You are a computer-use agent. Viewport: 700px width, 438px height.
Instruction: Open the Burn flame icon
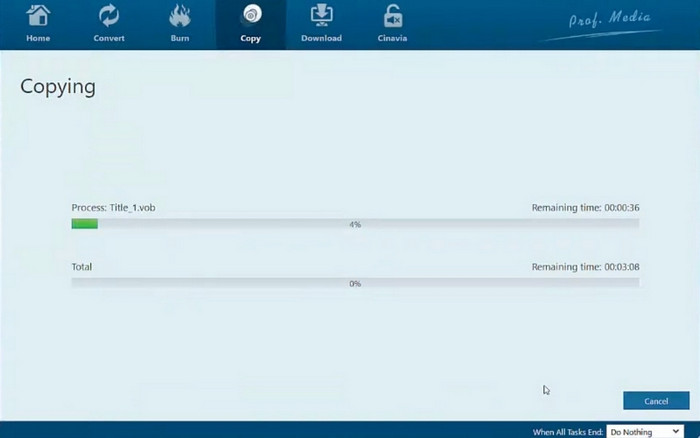coord(180,16)
